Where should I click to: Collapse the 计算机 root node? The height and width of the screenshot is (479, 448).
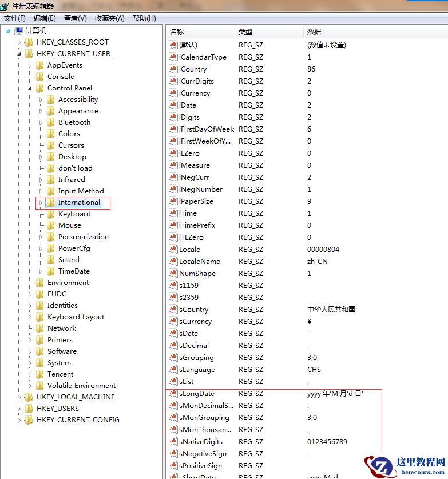[8, 31]
